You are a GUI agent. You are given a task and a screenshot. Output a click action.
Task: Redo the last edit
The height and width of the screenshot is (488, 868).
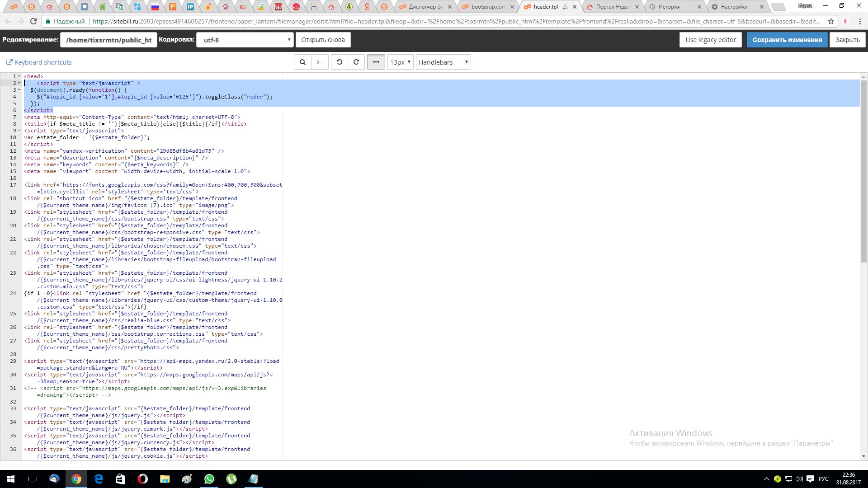(x=356, y=62)
